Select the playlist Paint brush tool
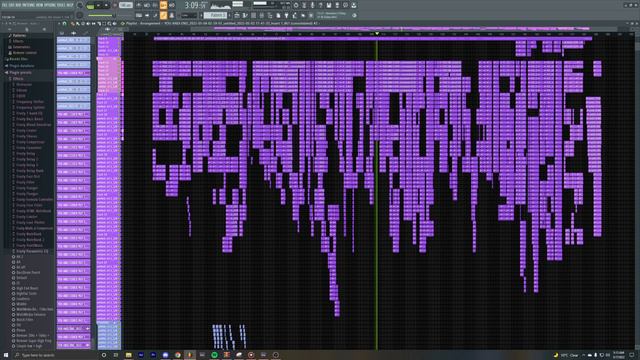This screenshot has width=640, height=360. click(78, 23)
